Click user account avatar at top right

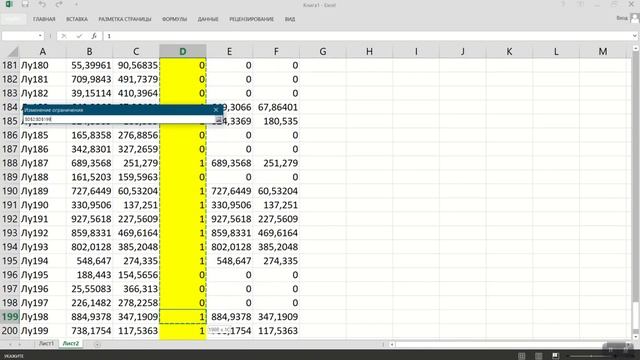634,18
